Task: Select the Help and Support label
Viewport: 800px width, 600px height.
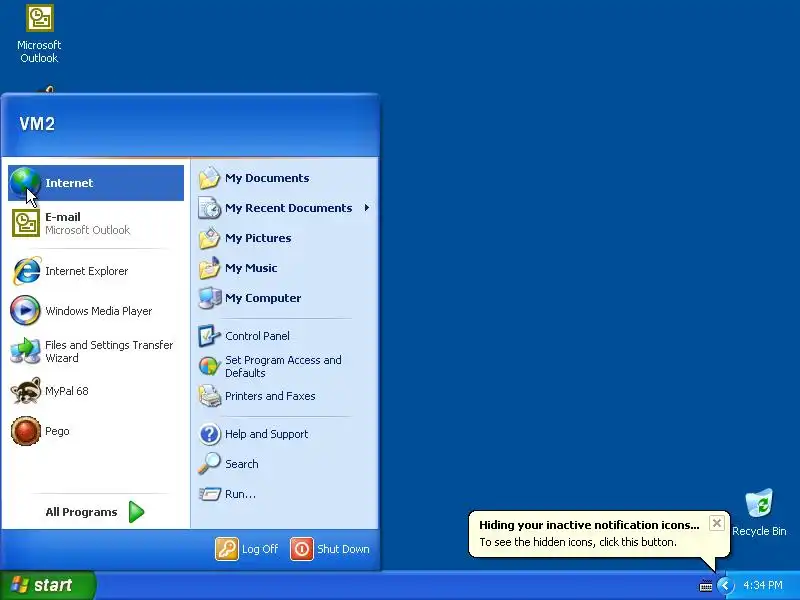Action: tap(266, 434)
